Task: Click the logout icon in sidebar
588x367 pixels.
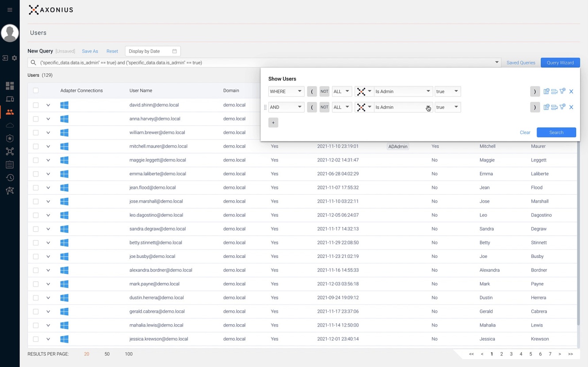Action: click(x=5, y=58)
